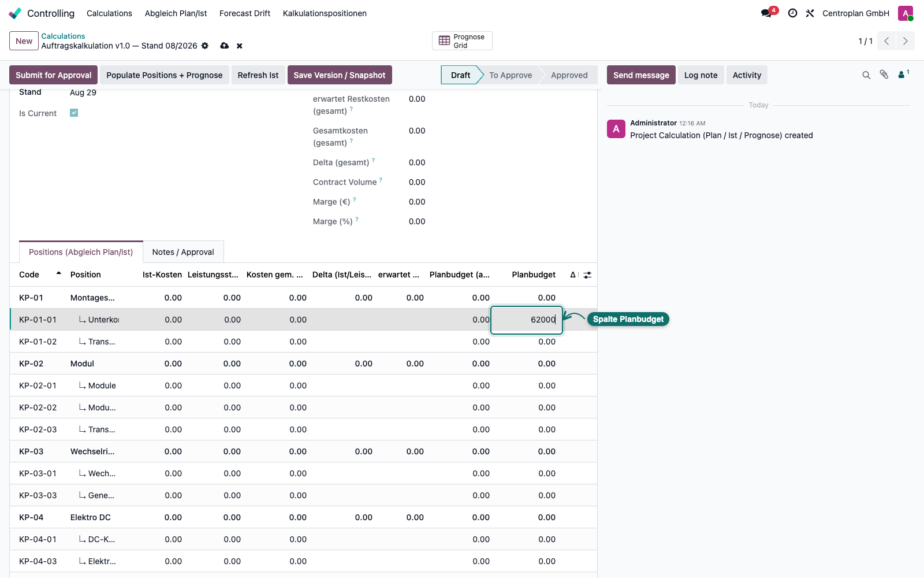Click the paperclip attachments icon
Screen dimensions: 924x578
point(884,75)
